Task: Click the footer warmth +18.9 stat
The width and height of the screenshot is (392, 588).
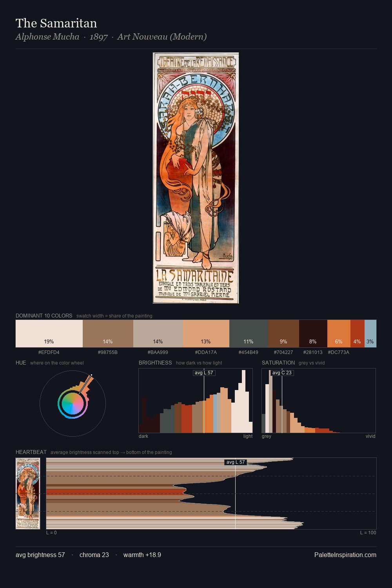Action: tap(142, 555)
